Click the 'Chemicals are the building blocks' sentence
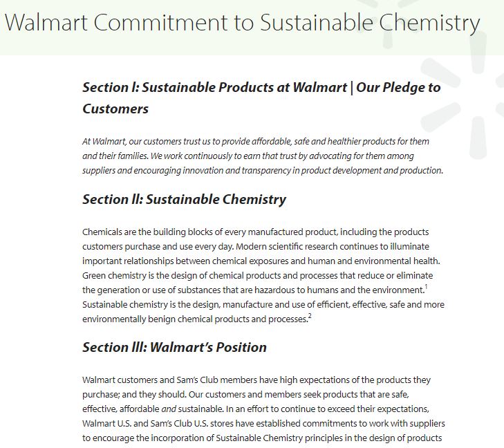The width and height of the screenshot is (504, 448). 256,239
